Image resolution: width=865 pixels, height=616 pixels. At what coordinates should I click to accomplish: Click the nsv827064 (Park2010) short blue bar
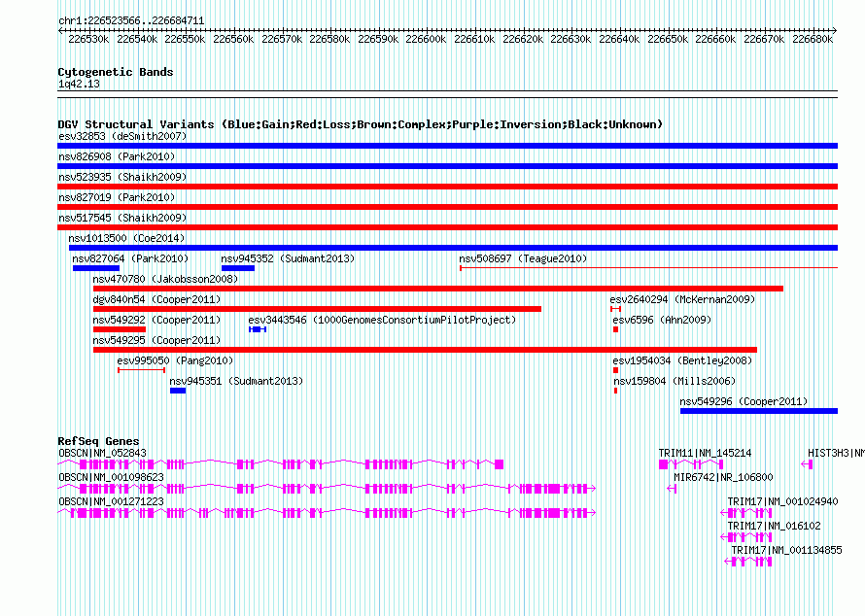[96, 268]
